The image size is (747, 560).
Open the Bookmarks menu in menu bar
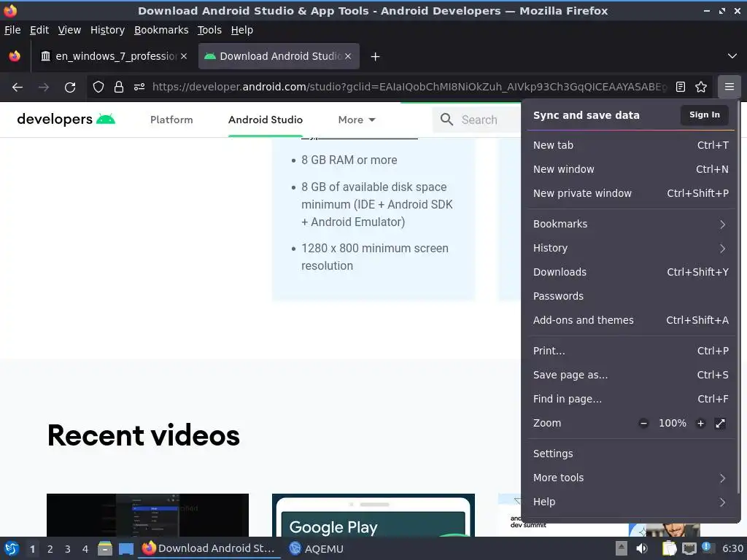pyautogui.click(x=161, y=30)
